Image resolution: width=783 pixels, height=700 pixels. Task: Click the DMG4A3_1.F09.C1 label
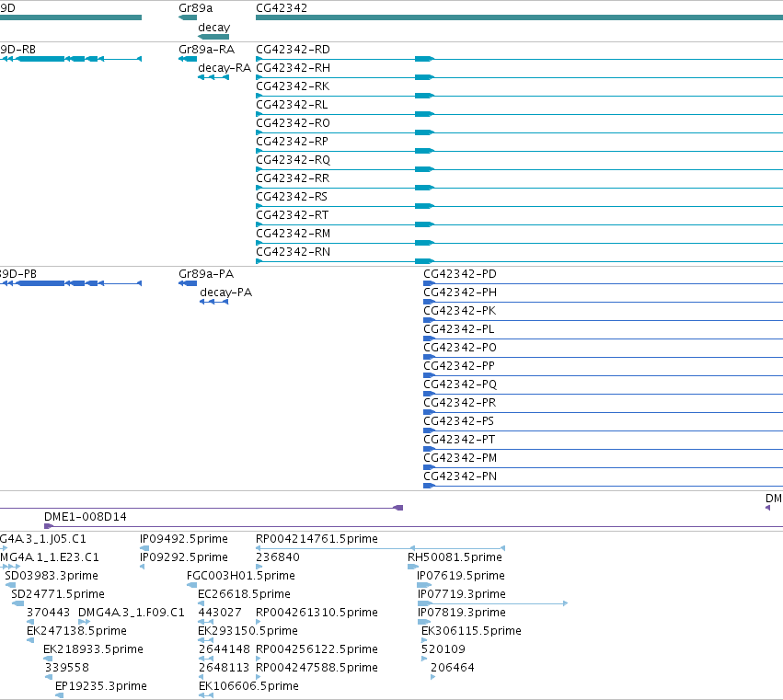click(132, 614)
